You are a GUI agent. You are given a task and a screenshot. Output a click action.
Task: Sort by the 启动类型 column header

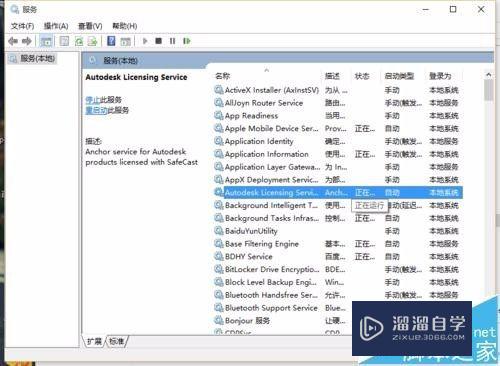(399, 76)
